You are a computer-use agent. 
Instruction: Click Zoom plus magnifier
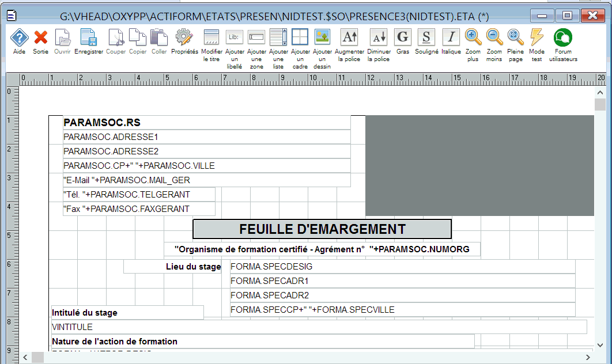(x=473, y=37)
